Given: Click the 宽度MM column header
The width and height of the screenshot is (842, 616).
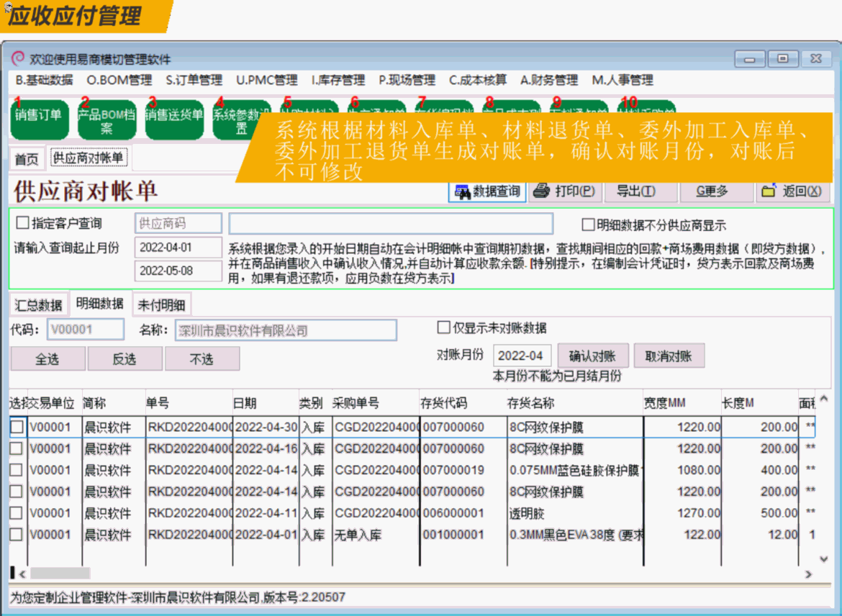Looking at the screenshot, I should point(682,403).
